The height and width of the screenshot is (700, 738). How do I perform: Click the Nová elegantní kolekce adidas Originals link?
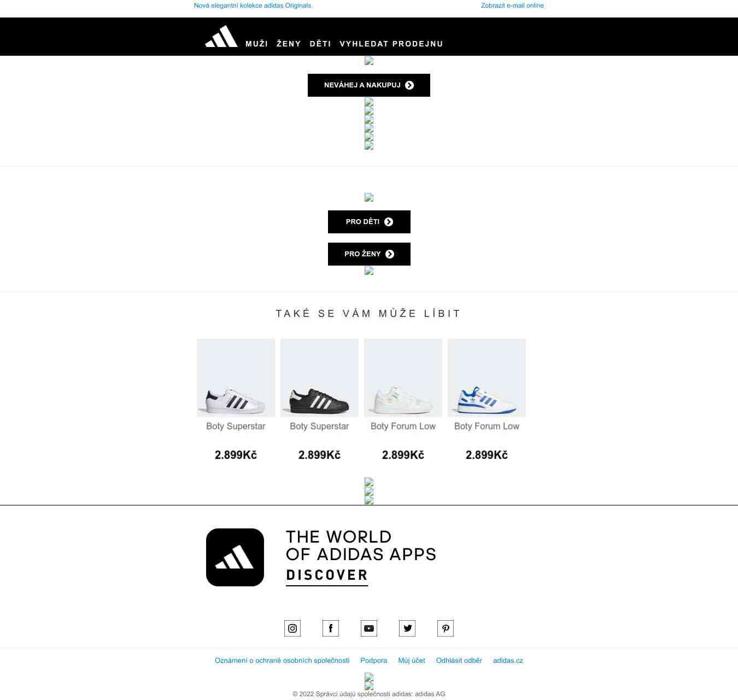(x=253, y=5)
